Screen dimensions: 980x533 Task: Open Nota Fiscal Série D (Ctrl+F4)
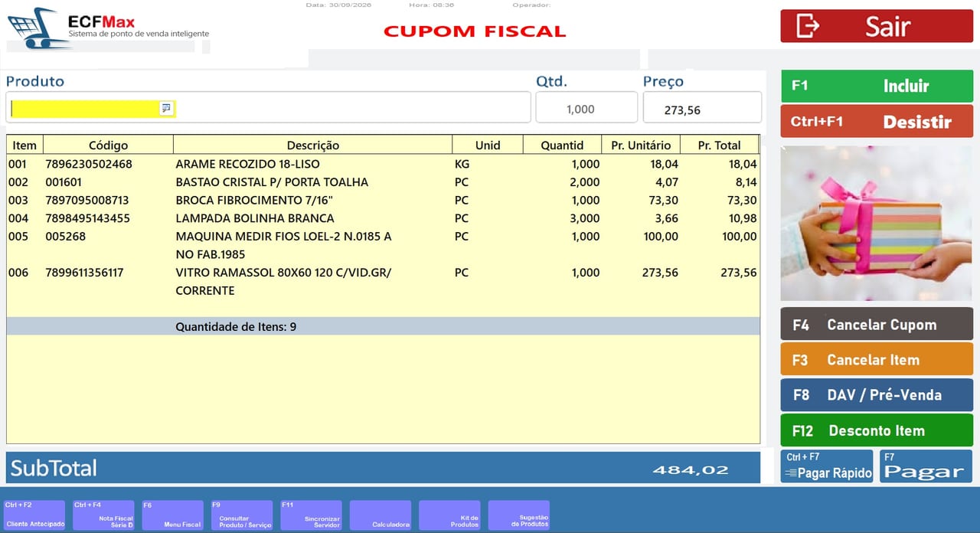(x=103, y=515)
